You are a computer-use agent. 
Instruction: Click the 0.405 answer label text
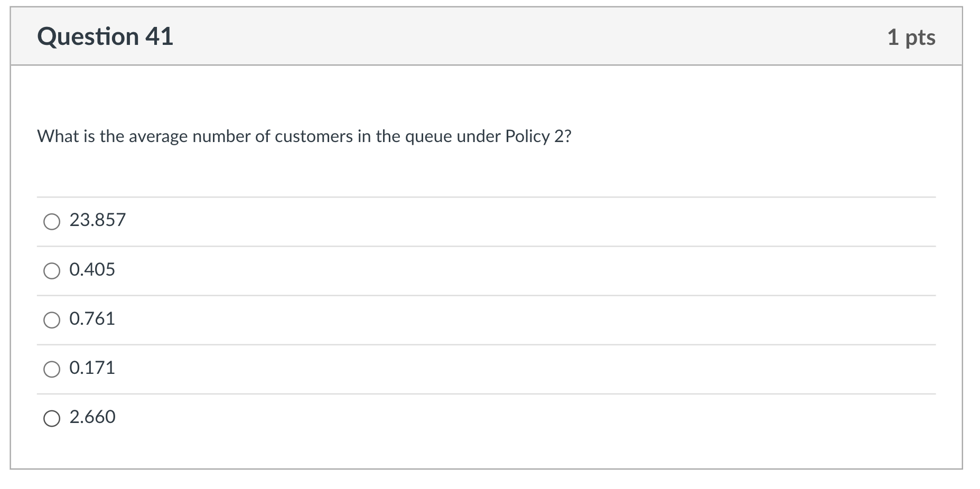92,269
